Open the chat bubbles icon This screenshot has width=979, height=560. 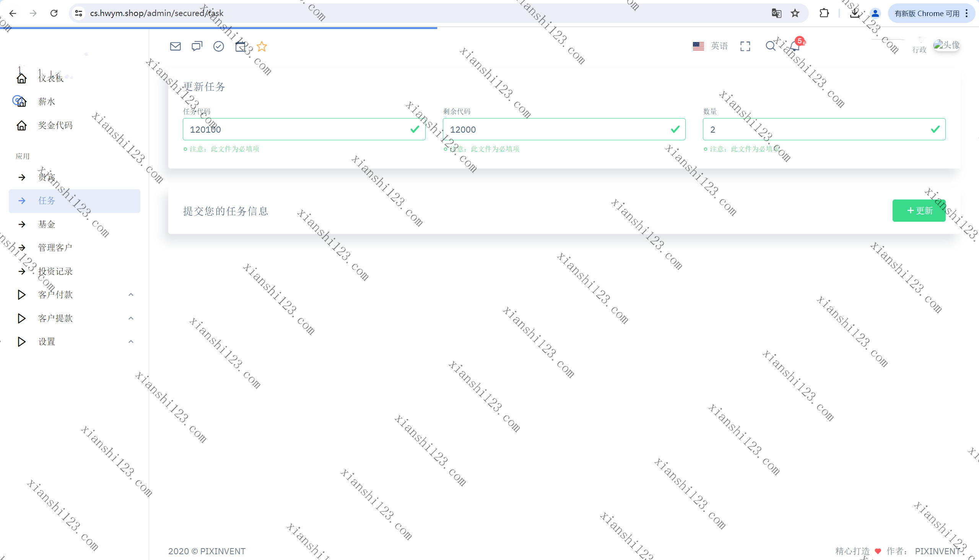(197, 47)
